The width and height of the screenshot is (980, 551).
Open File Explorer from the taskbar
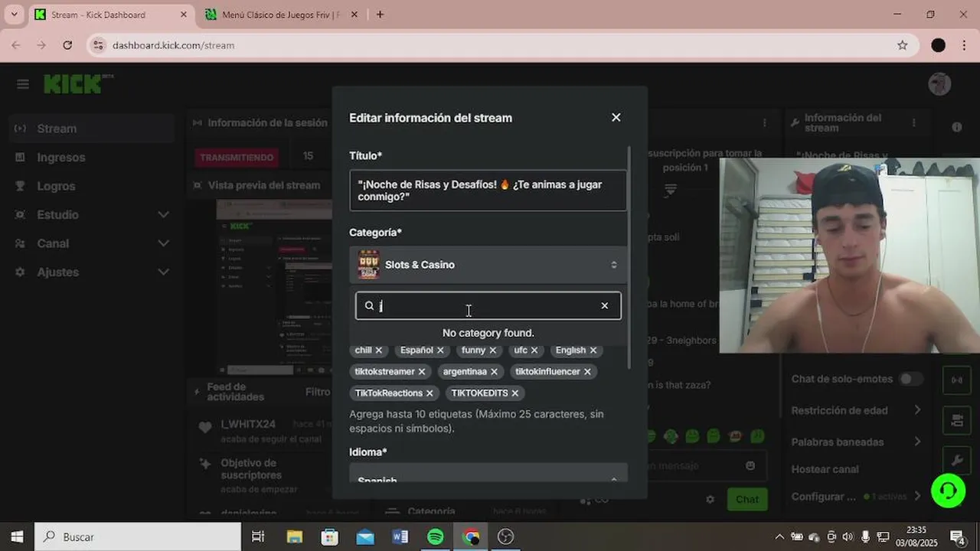tap(295, 536)
